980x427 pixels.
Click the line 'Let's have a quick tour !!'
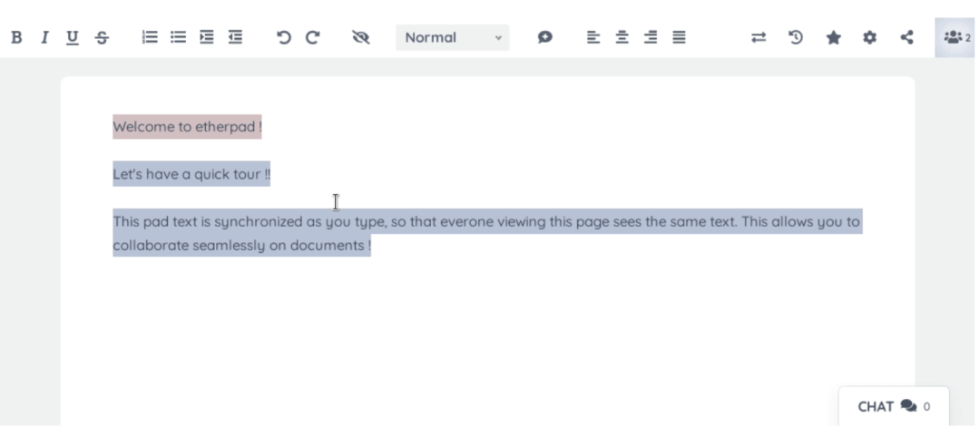[x=191, y=174]
